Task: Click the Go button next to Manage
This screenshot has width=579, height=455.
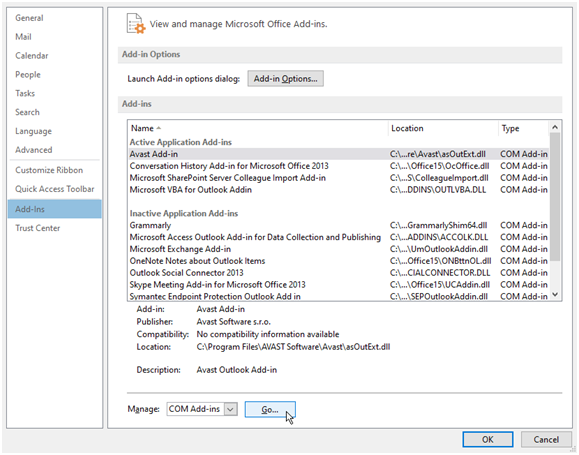Action: coord(270,410)
